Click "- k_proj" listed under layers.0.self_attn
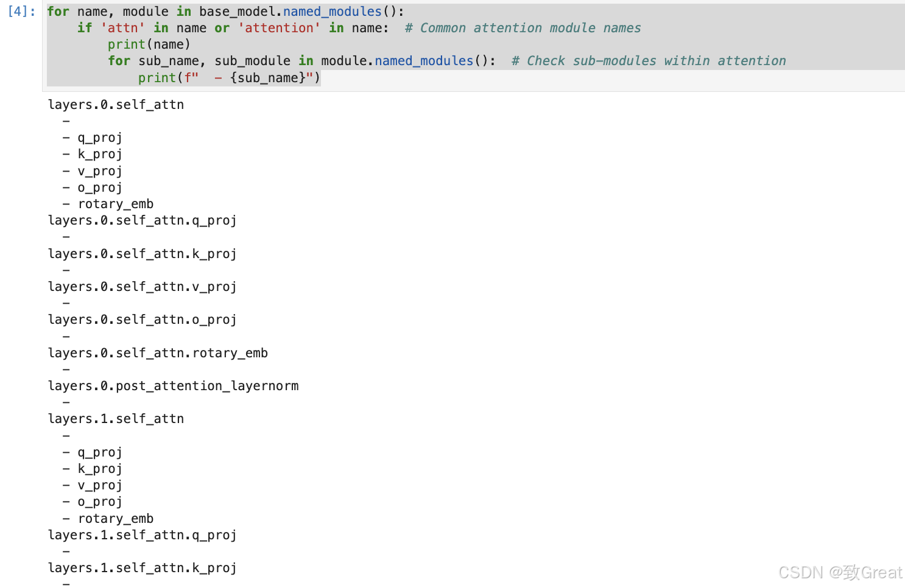The image size is (905, 588). pyautogui.click(x=93, y=154)
